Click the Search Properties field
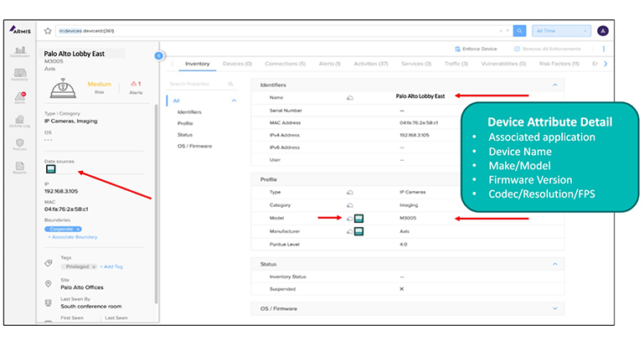 pos(201,84)
